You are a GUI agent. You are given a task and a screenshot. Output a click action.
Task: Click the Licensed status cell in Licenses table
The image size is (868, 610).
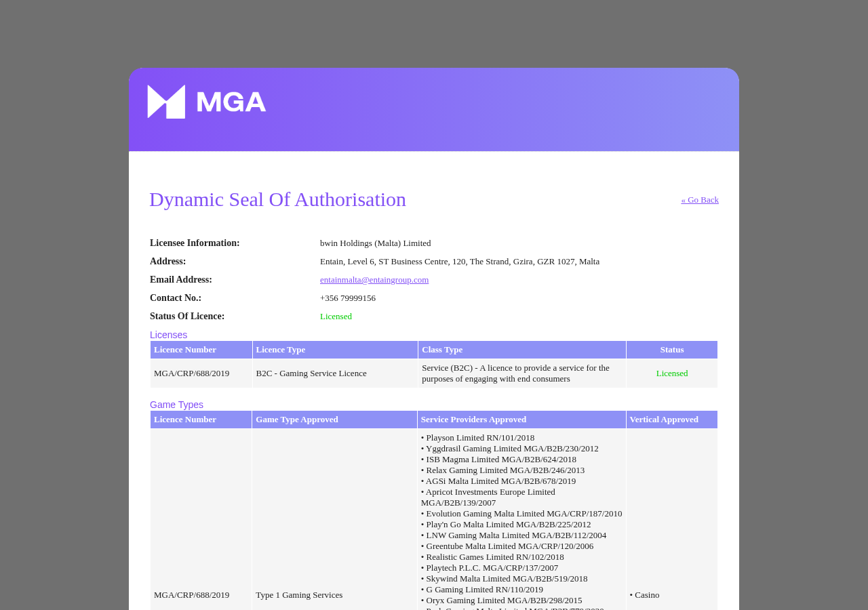coord(672,373)
